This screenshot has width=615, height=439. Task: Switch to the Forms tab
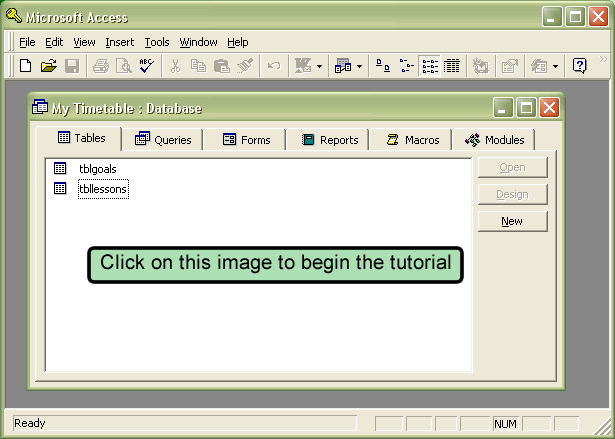point(245,140)
